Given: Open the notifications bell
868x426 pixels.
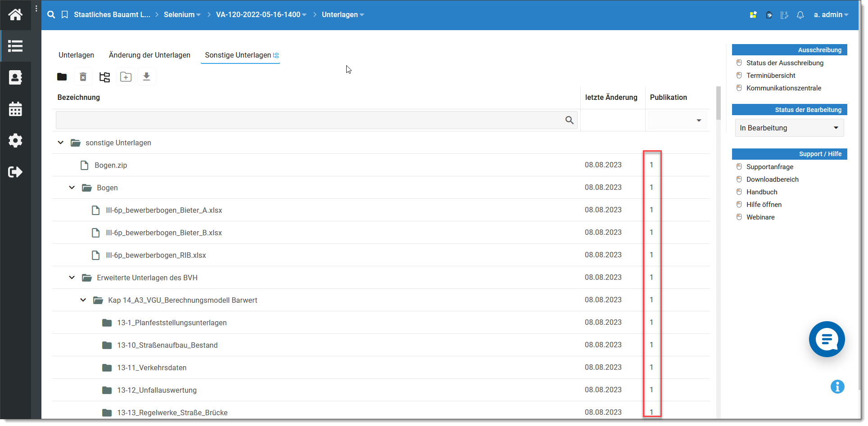Looking at the screenshot, I should click(x=800, y=15).
